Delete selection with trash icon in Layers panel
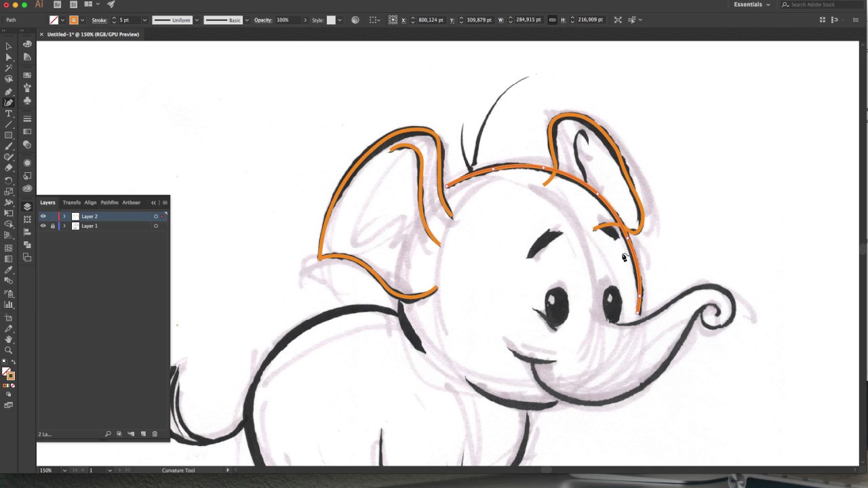 (155, 434)
